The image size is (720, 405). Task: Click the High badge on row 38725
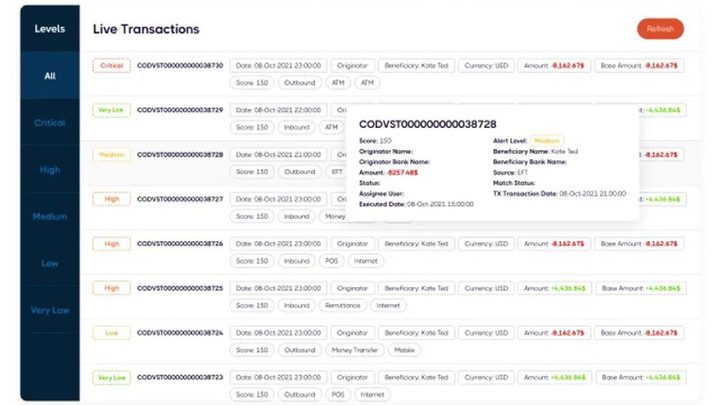112,288
